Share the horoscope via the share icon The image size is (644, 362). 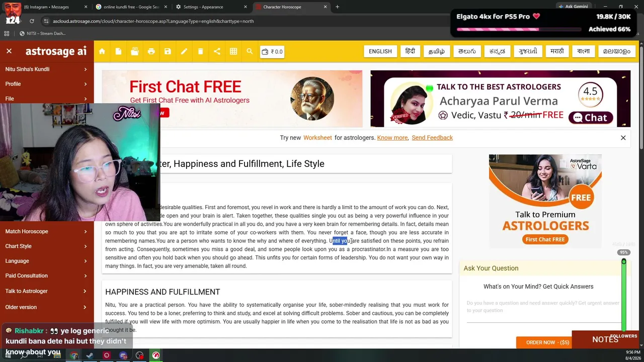pyautogui.click(x=217, y=51)
